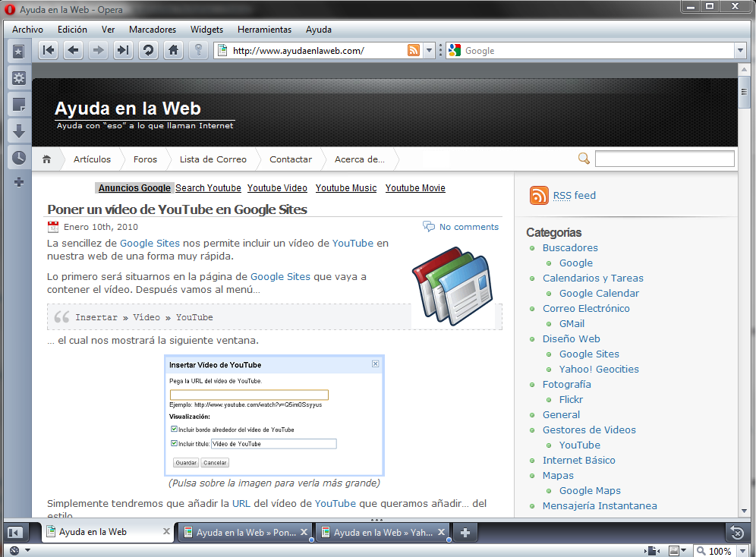
Task: Open the Buscadores category
Action: point(570,247)
